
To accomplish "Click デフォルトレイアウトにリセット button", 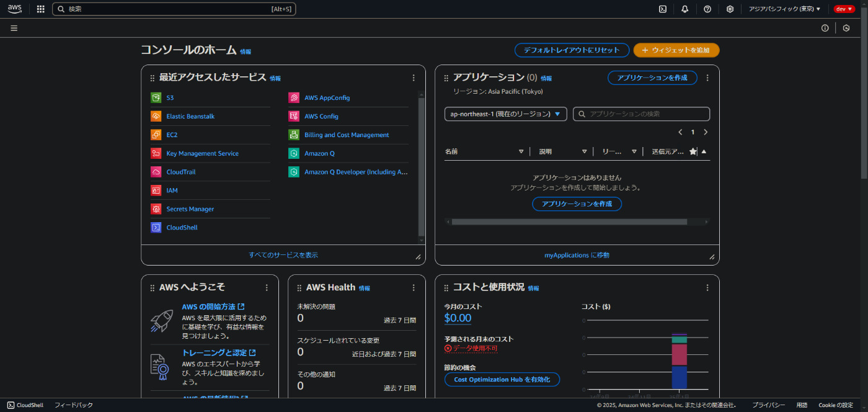I will coord(572,50).
